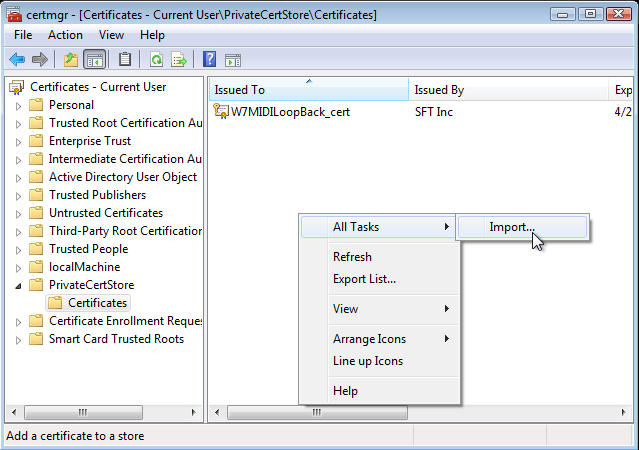Screen dimensions: 639x450
Task: Click the Up one level folder icon
Action: click(x=71, y=59)
